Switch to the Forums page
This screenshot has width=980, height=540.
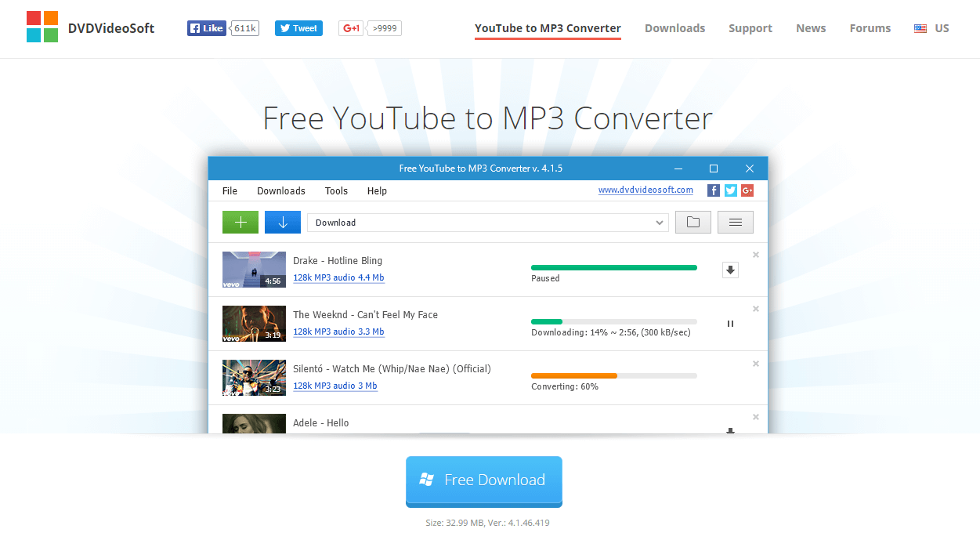point(870,27)
